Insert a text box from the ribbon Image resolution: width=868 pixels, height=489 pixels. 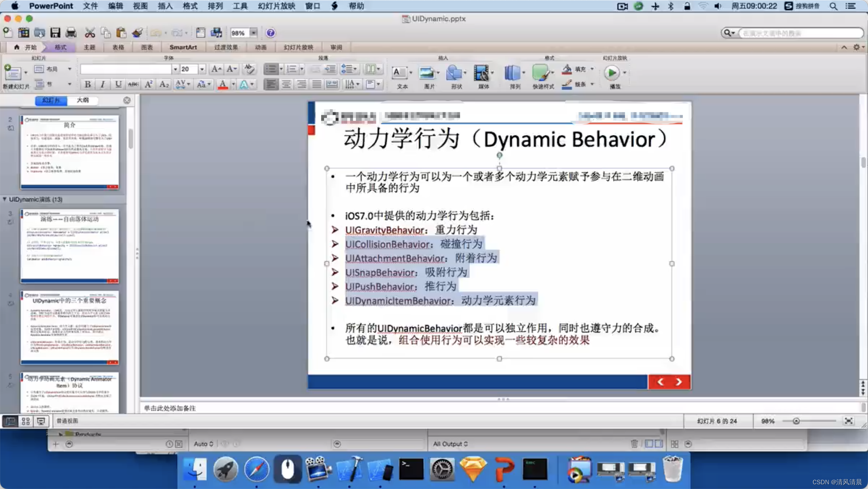click(x=399, y=73)
